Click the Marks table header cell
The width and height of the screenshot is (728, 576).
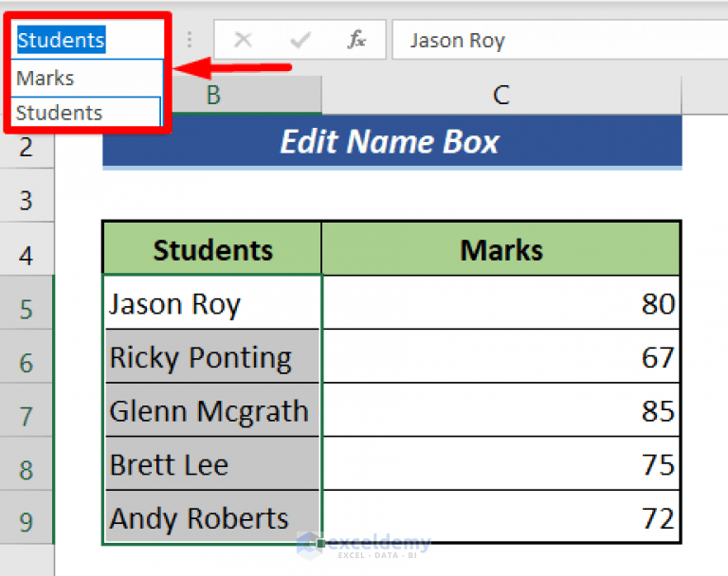(x=500, y=248)
